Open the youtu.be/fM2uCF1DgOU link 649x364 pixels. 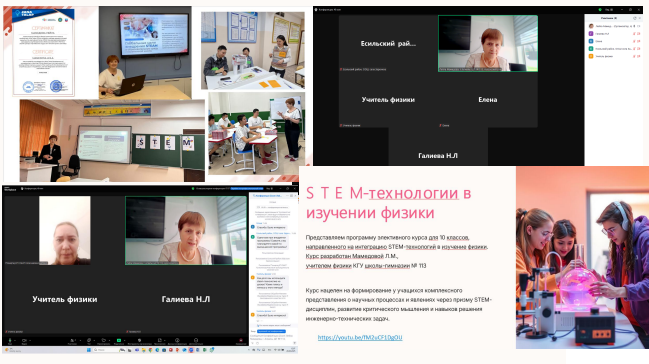[360, 337]
